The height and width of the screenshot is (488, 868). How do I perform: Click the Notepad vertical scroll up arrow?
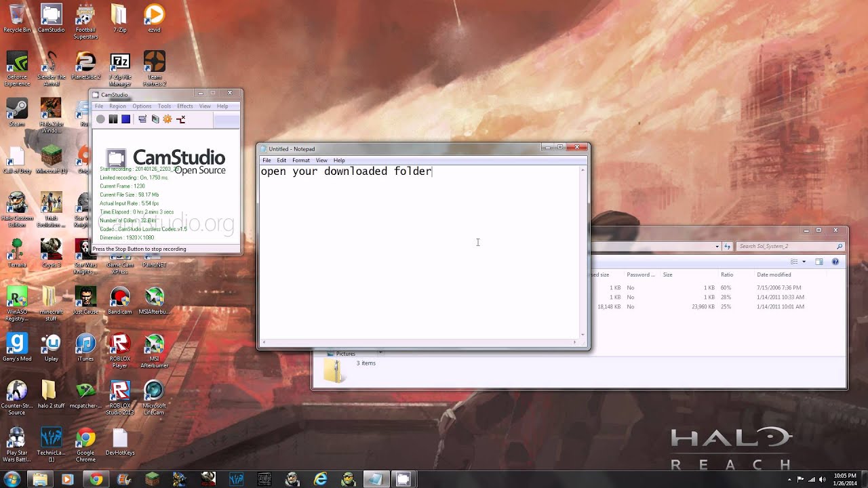[583, 169]
